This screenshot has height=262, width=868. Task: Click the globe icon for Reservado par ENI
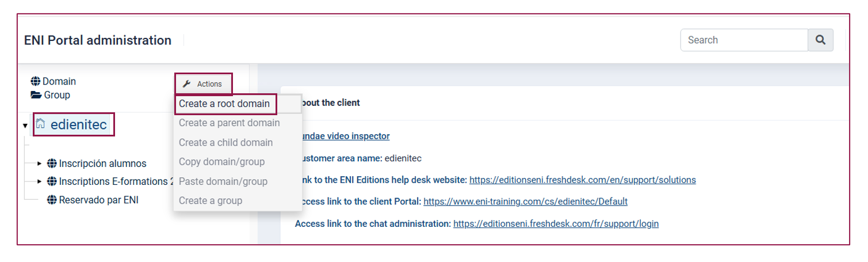coord(52,200)
